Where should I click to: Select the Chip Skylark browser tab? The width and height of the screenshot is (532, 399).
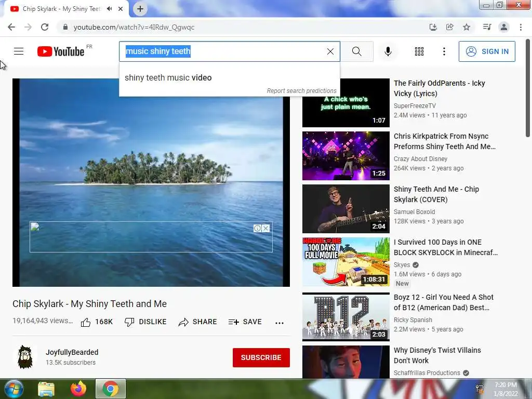61,9
